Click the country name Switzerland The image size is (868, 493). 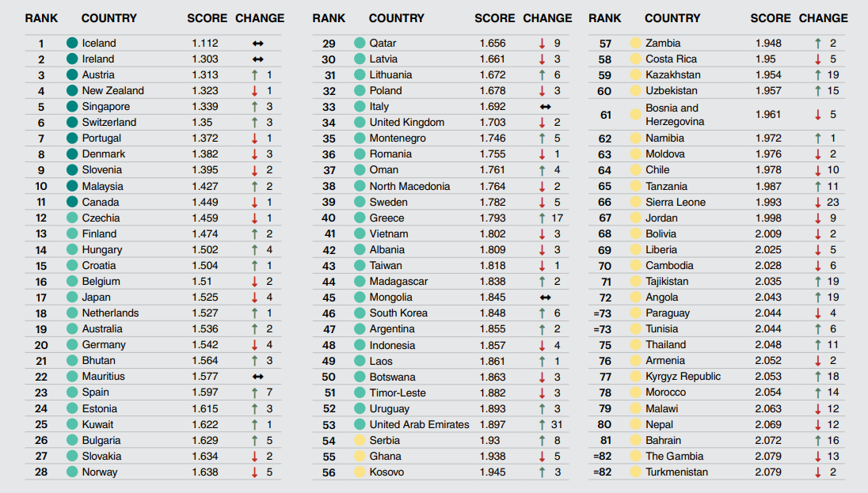tap(109, 123)
